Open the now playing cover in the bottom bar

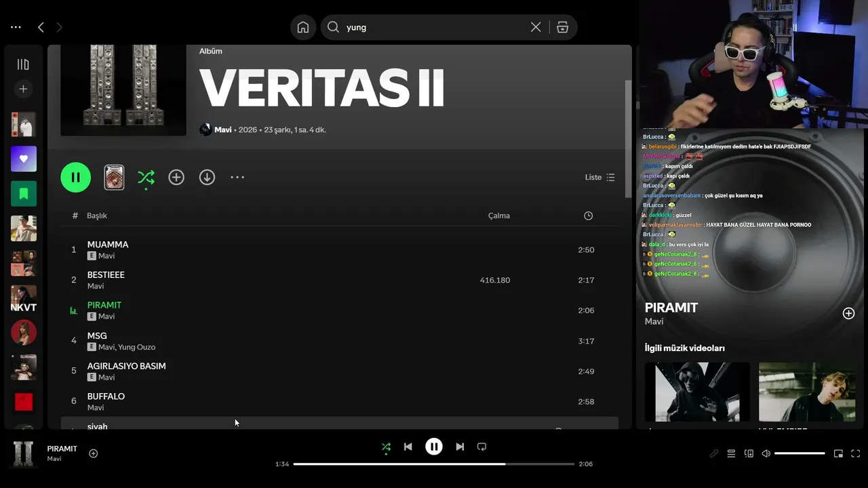pyautogui.click(x=24, y=453)
